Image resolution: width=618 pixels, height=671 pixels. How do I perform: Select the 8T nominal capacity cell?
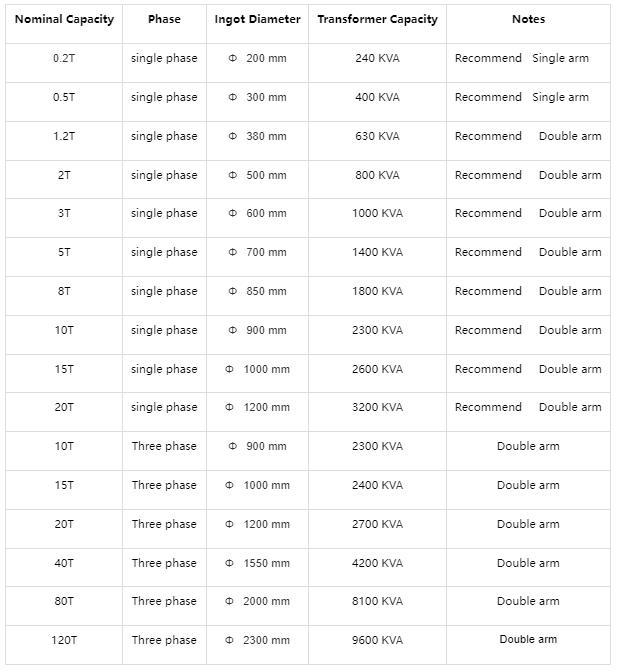pyautogui.click(x=64, y=291)
